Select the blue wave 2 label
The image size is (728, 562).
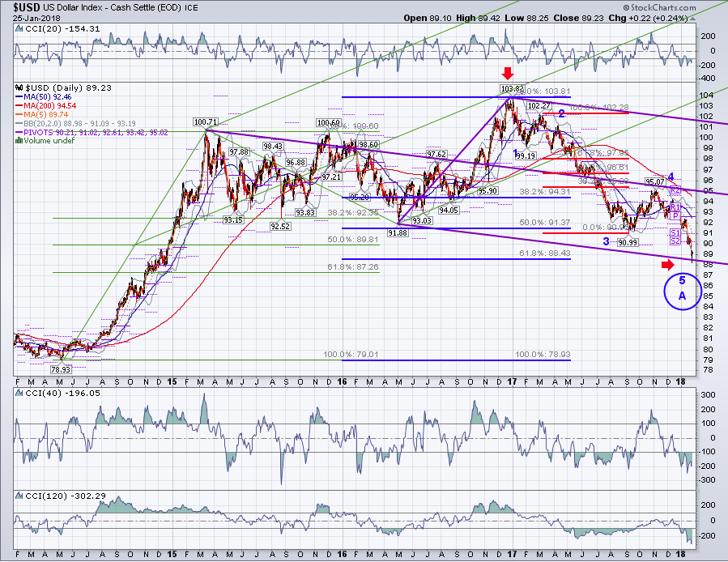click(x=561, y=114)
